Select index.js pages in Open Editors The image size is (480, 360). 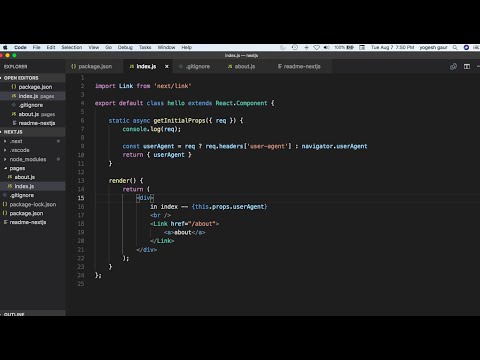[x=33, y=96]
